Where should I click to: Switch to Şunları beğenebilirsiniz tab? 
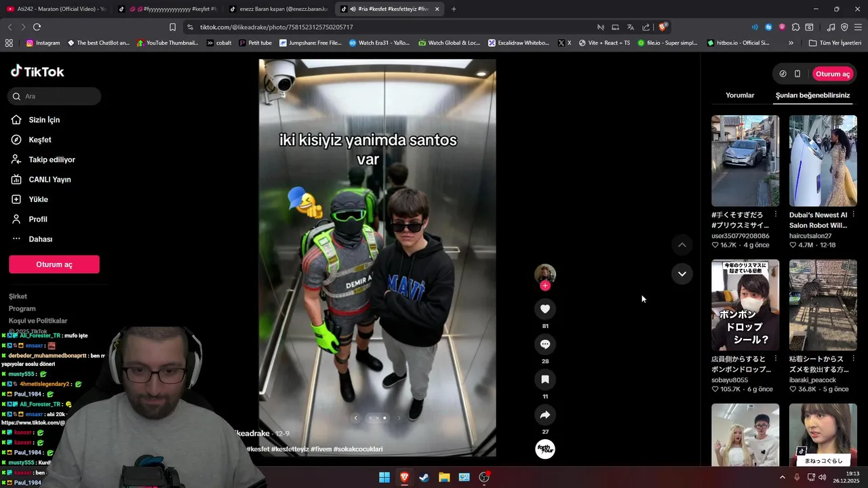812,96
